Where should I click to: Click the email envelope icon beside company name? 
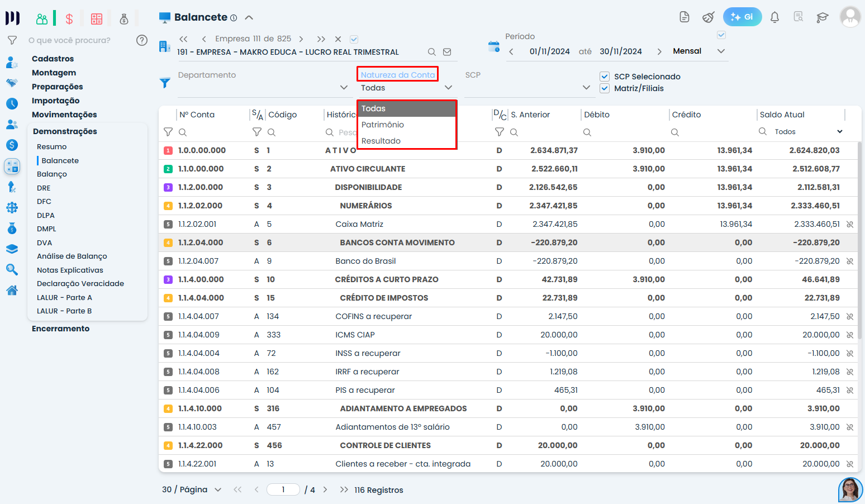pos(447,52)
